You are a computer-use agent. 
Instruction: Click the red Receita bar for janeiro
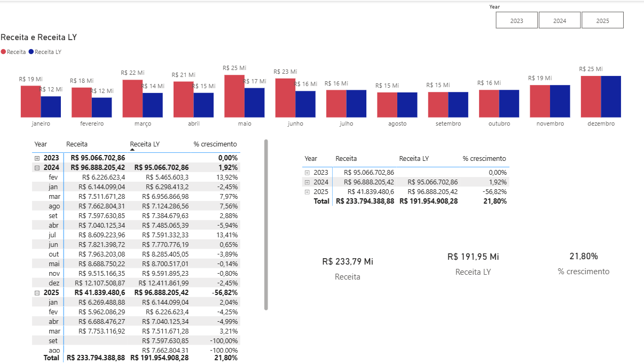[31, 102]
